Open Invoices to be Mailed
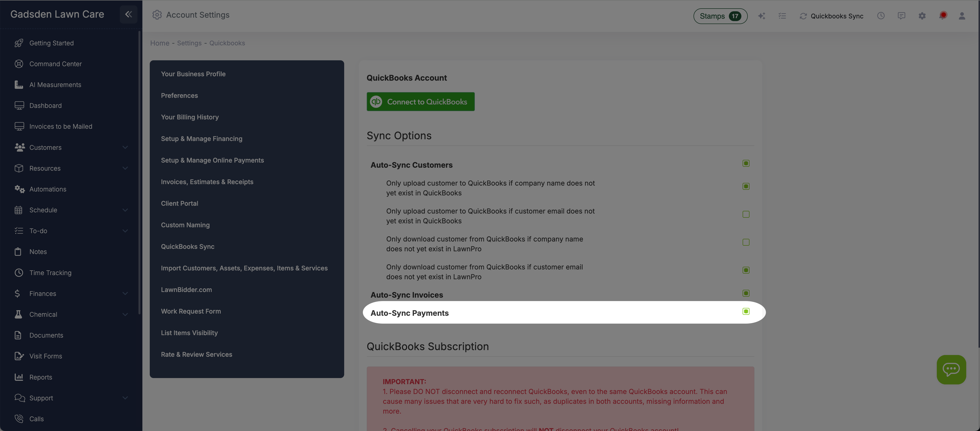The height and width of the screenshot is (431, 980). coord(61,126)
